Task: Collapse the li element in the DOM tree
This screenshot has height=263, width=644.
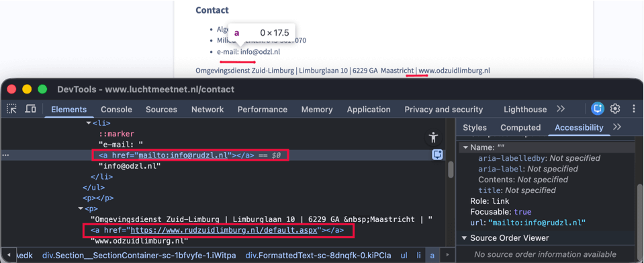Action: coord(88,123)
